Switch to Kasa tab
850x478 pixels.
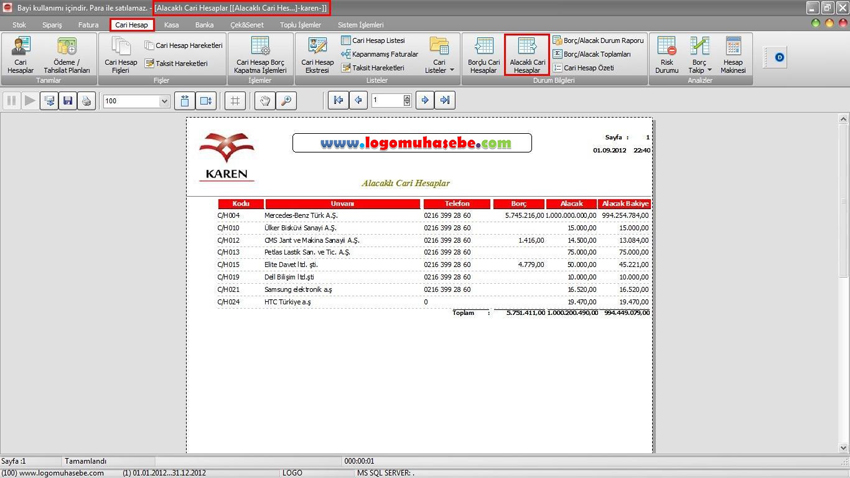tap(171, 25)
